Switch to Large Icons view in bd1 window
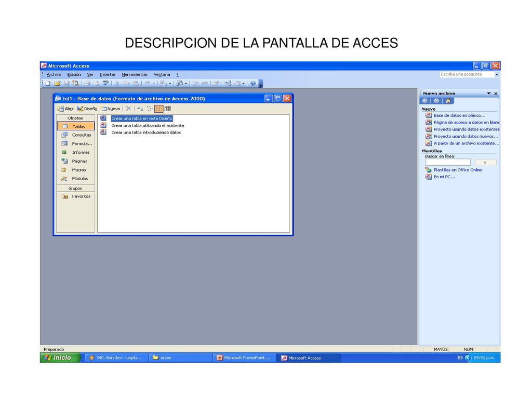This screenshot has width=532, height=399. pyautogui.click(x=140, y=109)
